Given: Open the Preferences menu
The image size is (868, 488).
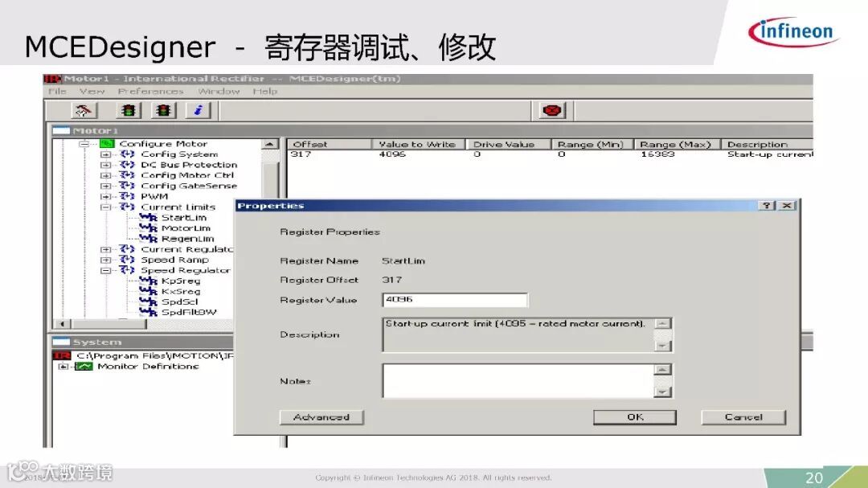Looking at the screenshot, I should tap(150, 92).
